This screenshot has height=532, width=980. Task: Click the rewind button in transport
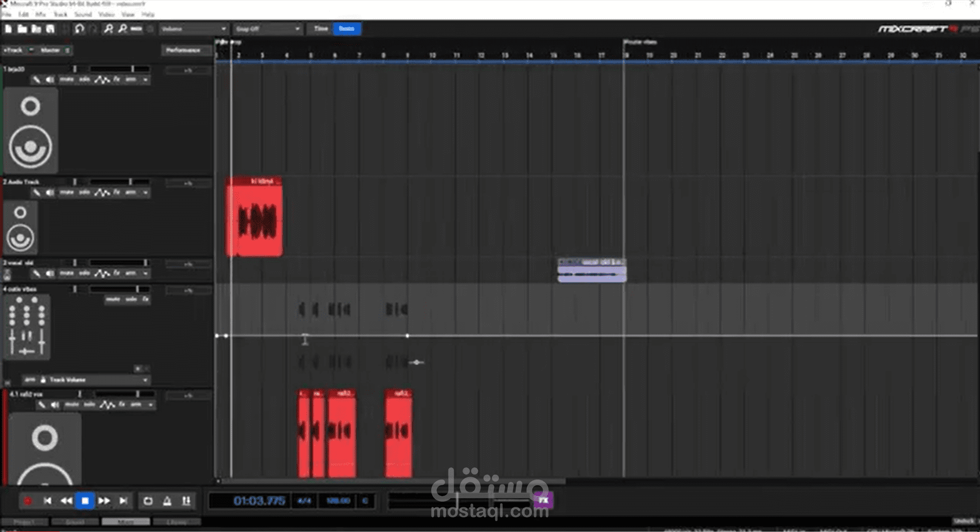[66, 501]
